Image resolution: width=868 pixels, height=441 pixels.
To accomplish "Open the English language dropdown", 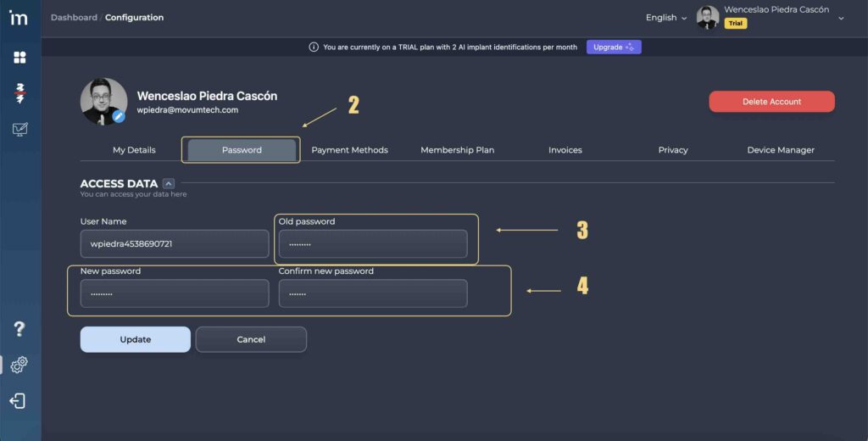I will pyautogui.click(x=666, y=18).
